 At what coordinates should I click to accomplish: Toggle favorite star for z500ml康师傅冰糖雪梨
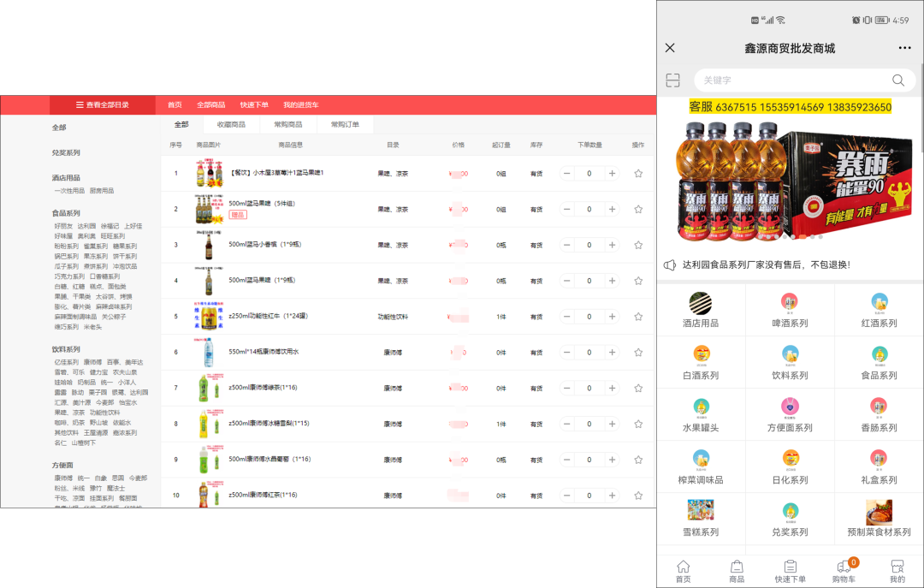[x=638, y=424]
